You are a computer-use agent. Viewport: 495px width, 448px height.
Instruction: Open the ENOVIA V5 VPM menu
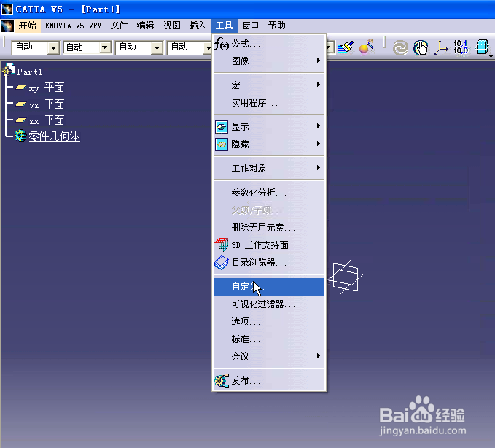click(73, 26)
